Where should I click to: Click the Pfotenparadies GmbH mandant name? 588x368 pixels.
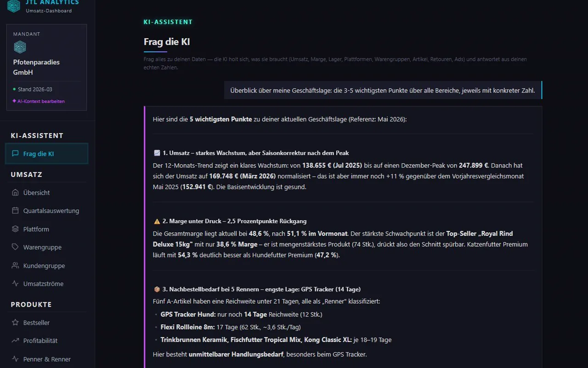[36, 67]
